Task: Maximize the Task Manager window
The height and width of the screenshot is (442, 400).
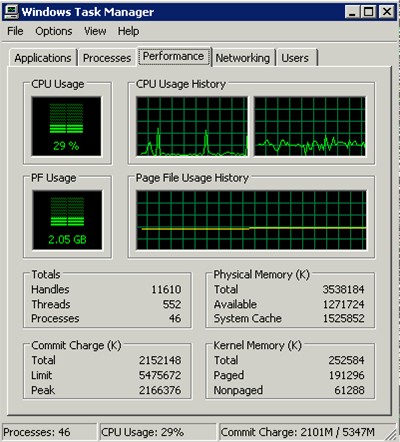Action: pyautogui.click(x=369, y=12)
